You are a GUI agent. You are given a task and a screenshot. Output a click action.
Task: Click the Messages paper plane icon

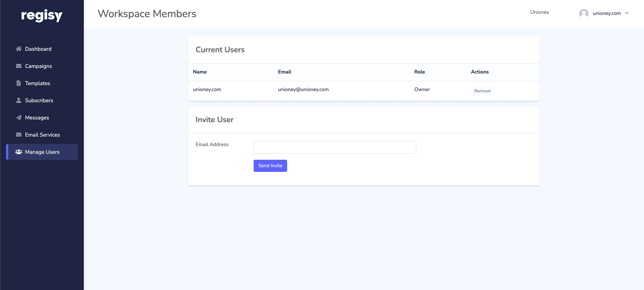click(x=18, y=117)
